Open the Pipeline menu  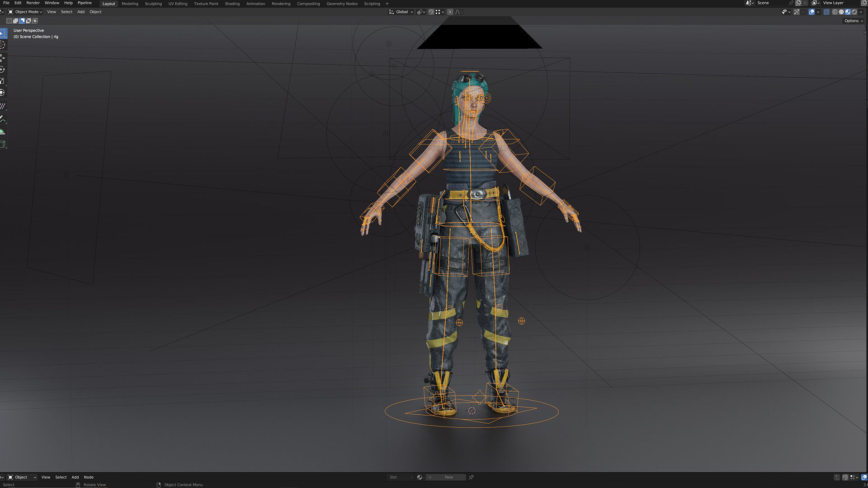[85, 3]
